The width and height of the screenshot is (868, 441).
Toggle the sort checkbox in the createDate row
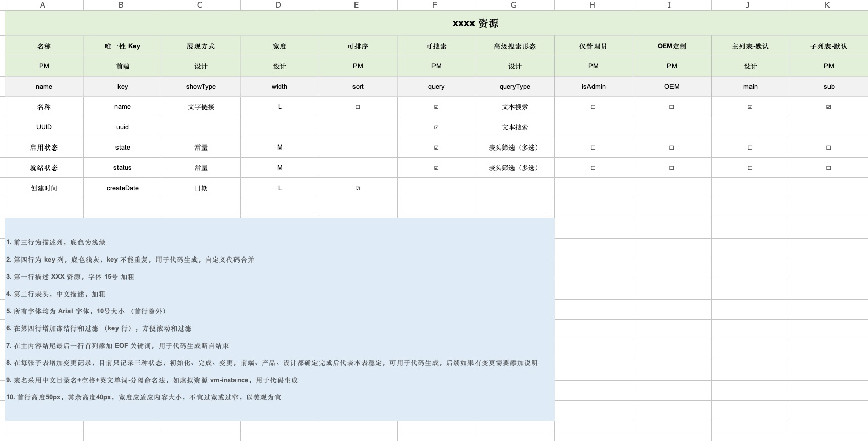pyautogui.click(x=358, y=188)
